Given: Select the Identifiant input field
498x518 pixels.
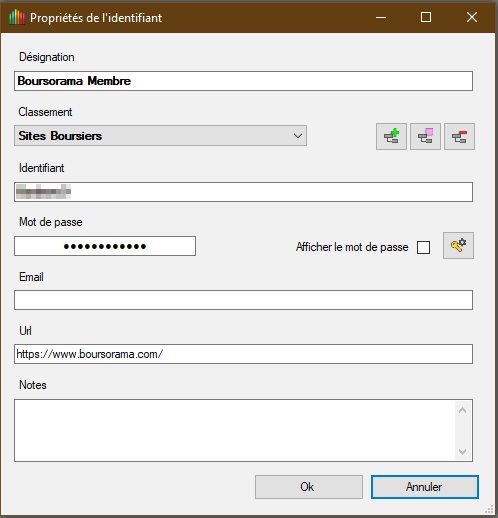Looking at the screenshot, I should pyautogui.click(x=243, y=192).
